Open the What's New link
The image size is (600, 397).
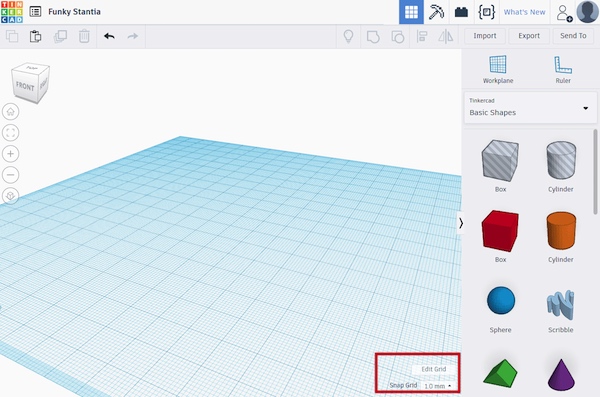(x=524, y=12)
